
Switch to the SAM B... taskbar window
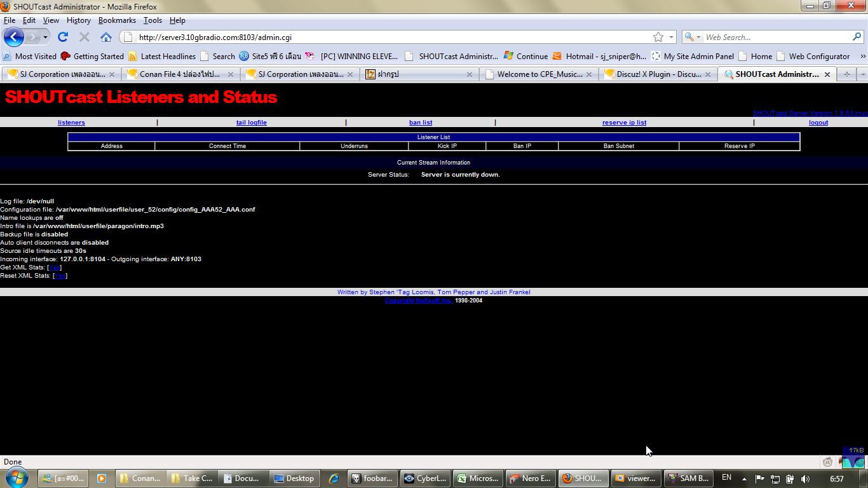click(689, 478)
